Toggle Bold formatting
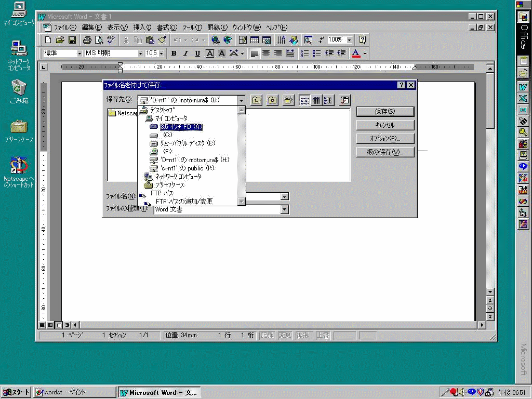The width and height of the screenshot is (532, 399). [174, 54]
